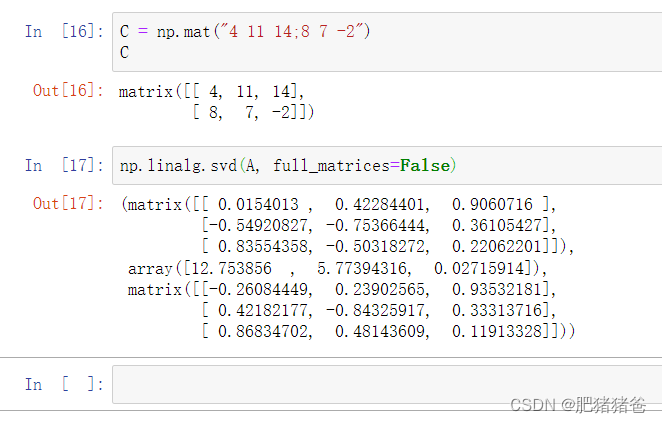
Task: Click the output row [ 8, 7, -2]
Action: pos(253,113)
